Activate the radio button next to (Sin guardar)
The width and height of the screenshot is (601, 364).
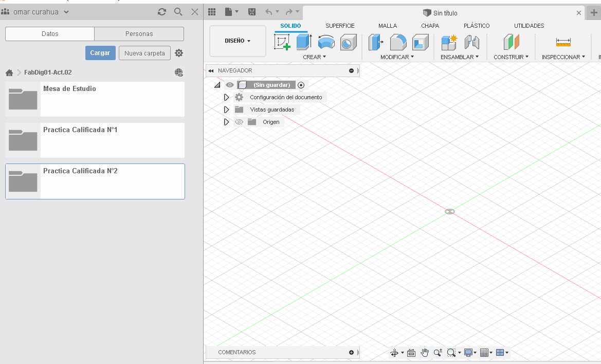[x=301, y=85]
